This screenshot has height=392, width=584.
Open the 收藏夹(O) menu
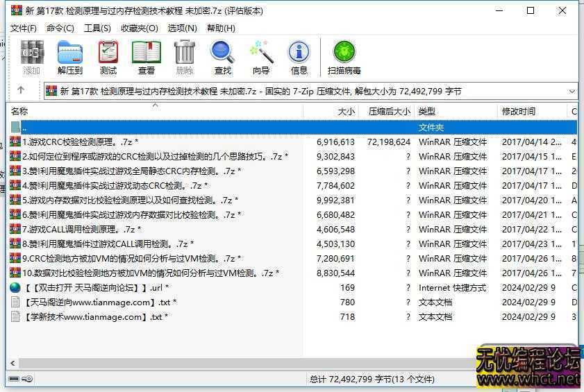(x=139, y=28)
